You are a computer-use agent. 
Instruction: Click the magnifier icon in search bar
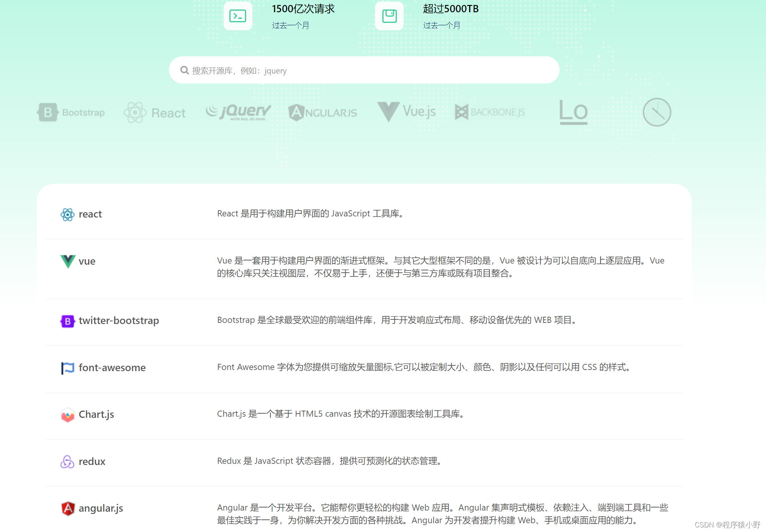tap(185, 70)
